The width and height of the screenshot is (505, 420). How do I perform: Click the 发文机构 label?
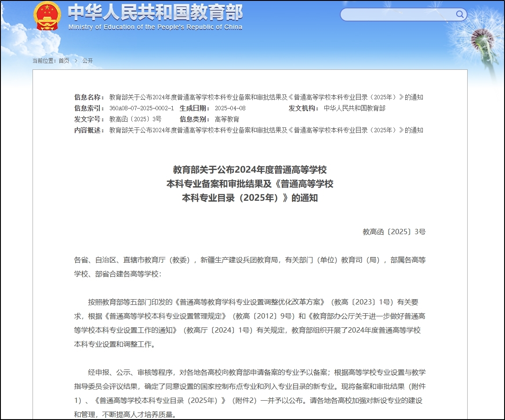click(x=303, y=108)
